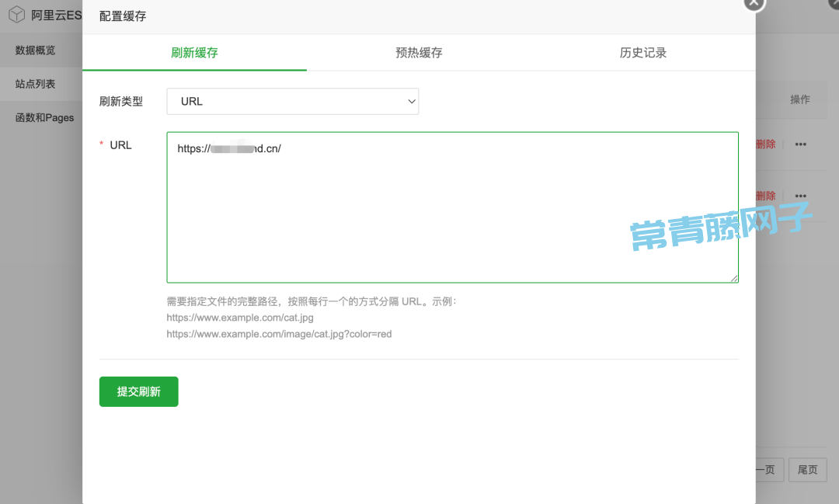This screenshot has width=839, height=504.
Task: Close the 配置缓存 dialog
Action: [754, 3]
